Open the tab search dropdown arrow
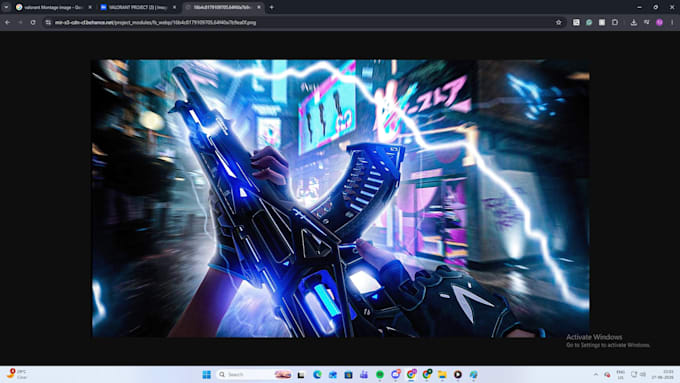 6,7
